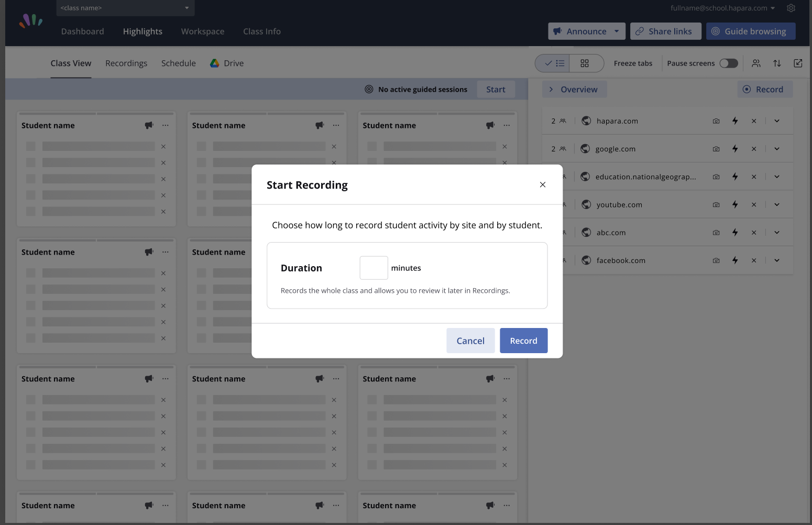Click the megaphone icon on first student card
This screenshot has height=525, width=812.
tap(149, 125)
